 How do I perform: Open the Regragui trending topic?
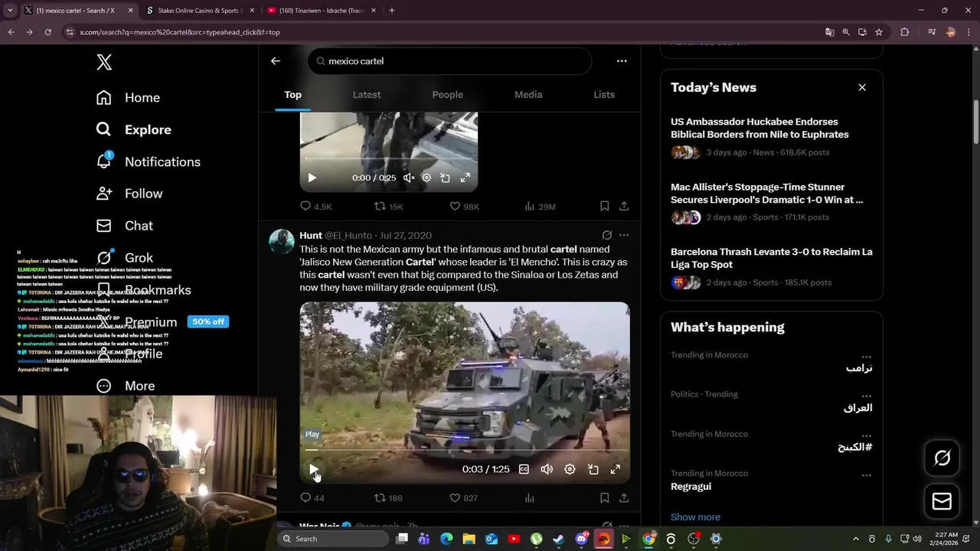(x=691, y=487)
